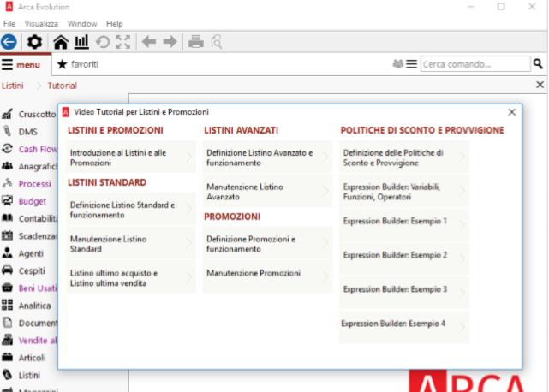
Task: Open Expression Builder: Variabili, Funzioni, Operatori
Action: pyautogui.click(x=404, y=191)
